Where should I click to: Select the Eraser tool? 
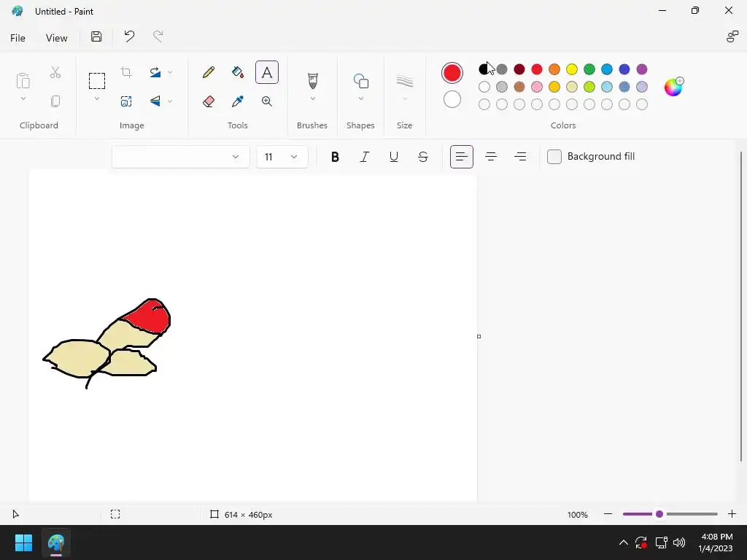coord(208,101)
